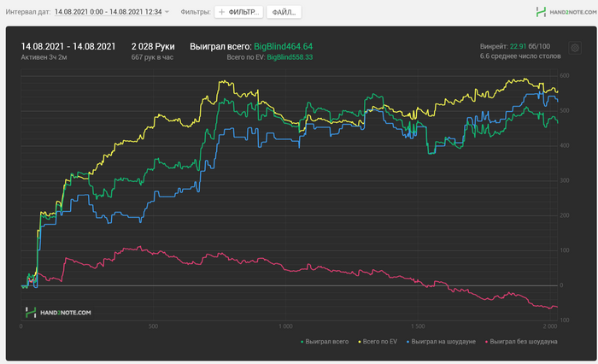This screenshot has height=364, width=598.
Task: Toggle 'Выиграл без шоудауна' legend series
Action: [x=521, y=342]
